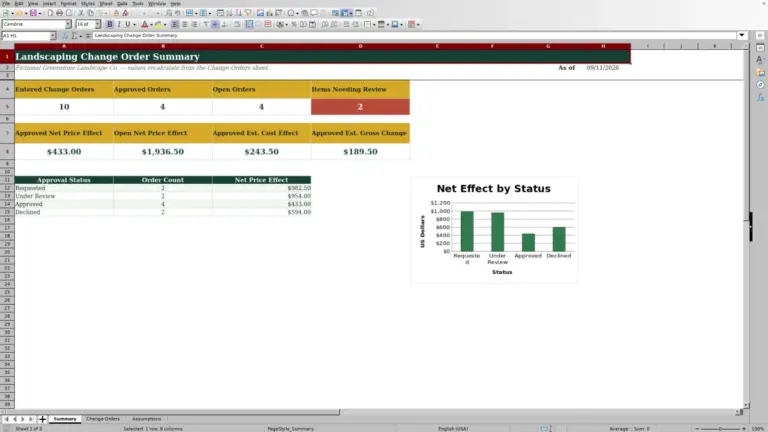Open the File menu
This screenshot has height=432, width=768.
(x=6, y=3)
